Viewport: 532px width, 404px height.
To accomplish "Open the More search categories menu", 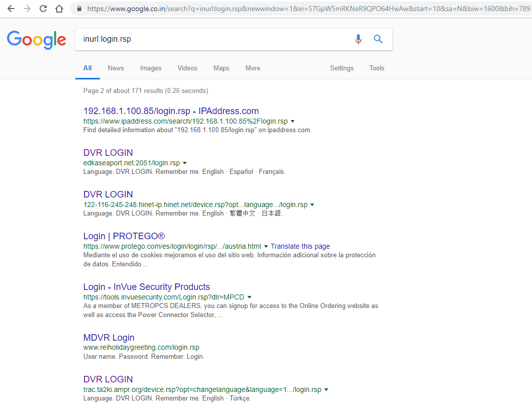I will tap(253, 68).
